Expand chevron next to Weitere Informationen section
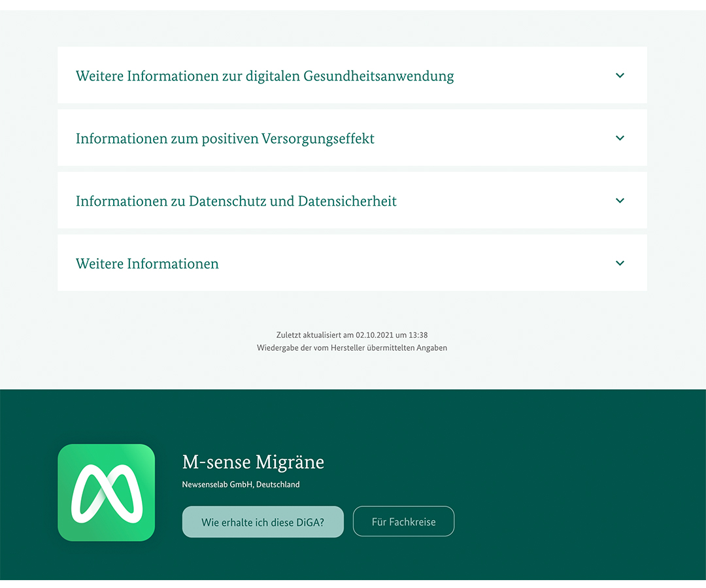Viewport: 706px width, 588px height. click(x=620, y=263)
